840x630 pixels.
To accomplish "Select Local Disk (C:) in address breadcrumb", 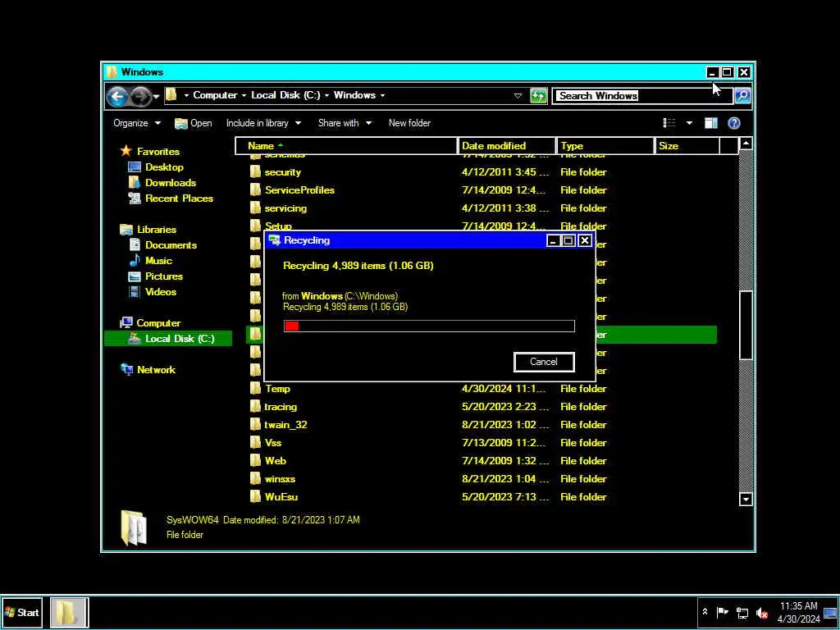I will click(285, 95).
